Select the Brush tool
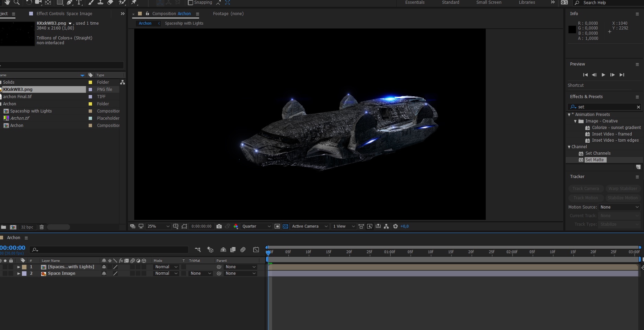 point(91,2)
